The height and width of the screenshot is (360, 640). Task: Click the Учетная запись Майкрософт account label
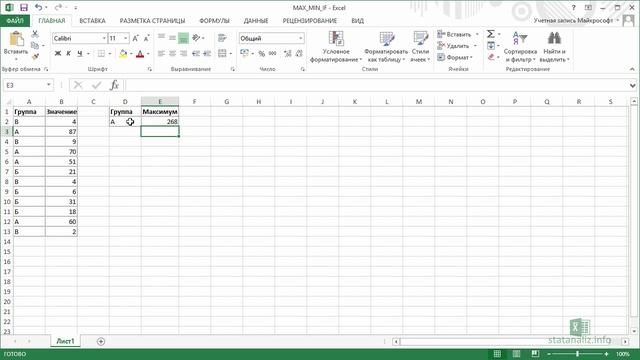coord(573,20)
